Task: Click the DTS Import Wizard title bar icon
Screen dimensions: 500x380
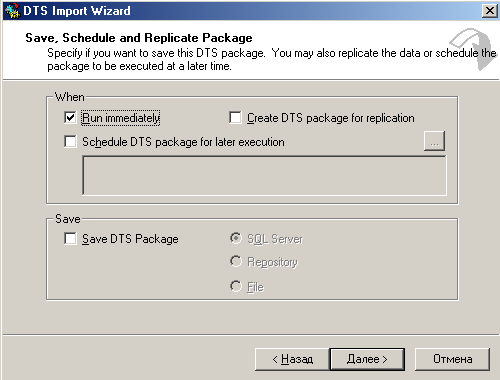Action: (13, 11)
